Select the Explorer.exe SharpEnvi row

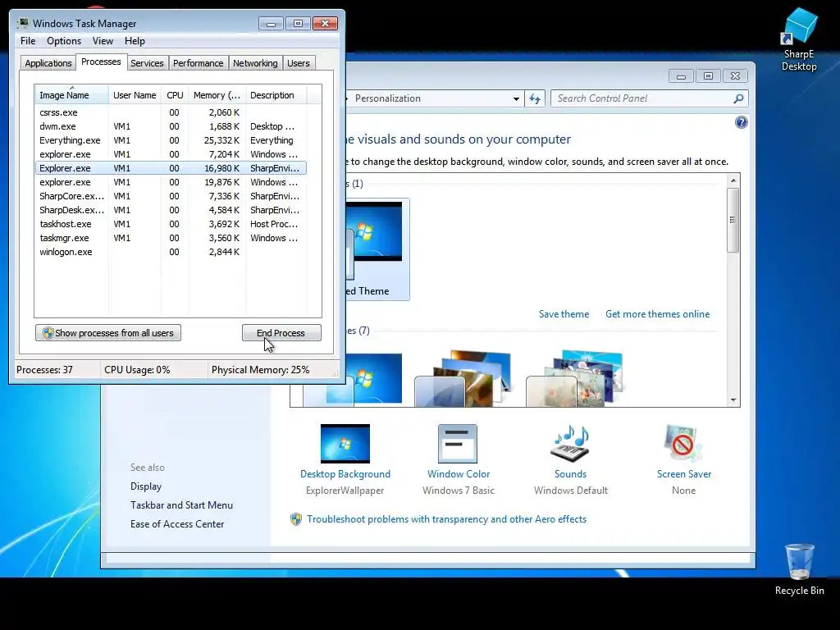tap(171, 168)
